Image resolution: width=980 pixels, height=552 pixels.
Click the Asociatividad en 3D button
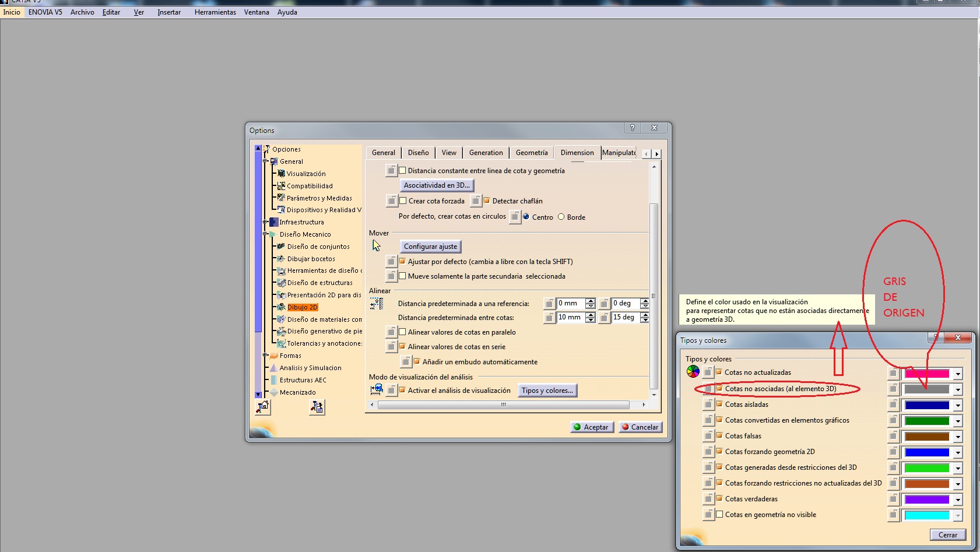point(437,185)
